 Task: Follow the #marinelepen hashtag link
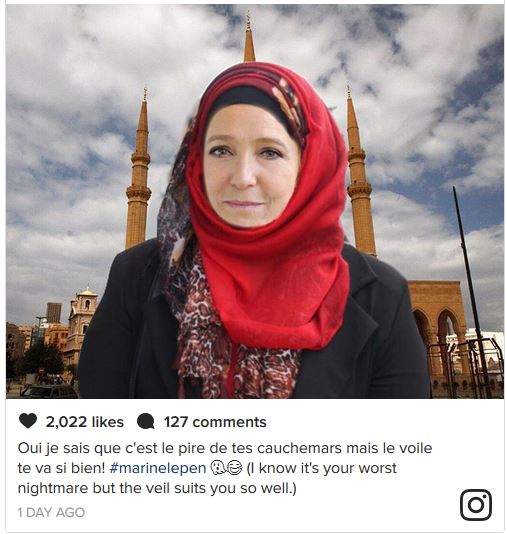(x=158, y=468)
